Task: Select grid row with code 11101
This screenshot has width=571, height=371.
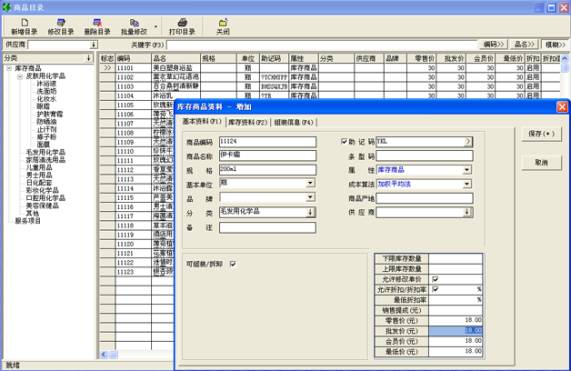Action: coord(330,68)
